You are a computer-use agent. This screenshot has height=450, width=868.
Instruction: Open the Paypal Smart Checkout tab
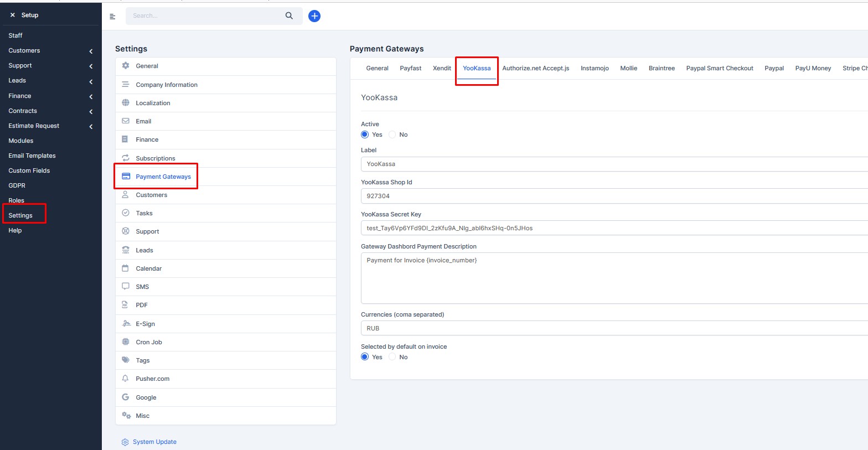(720, 68)
